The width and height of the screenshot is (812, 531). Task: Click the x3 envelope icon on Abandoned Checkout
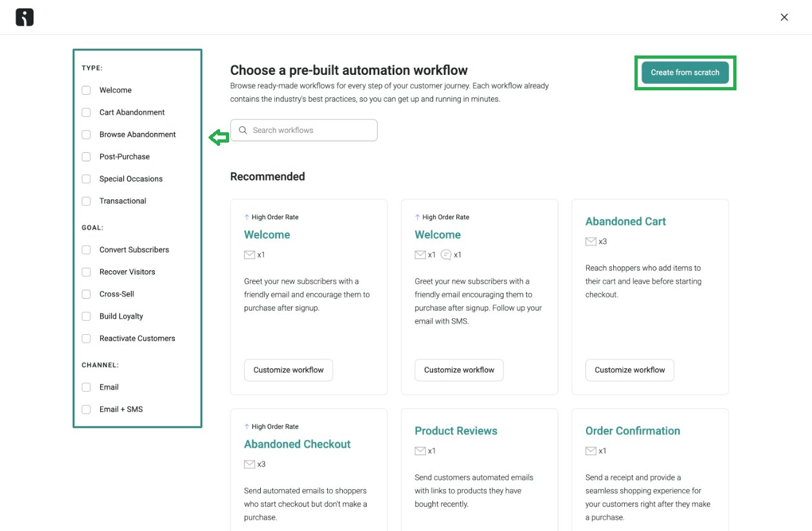pos(249,463)
